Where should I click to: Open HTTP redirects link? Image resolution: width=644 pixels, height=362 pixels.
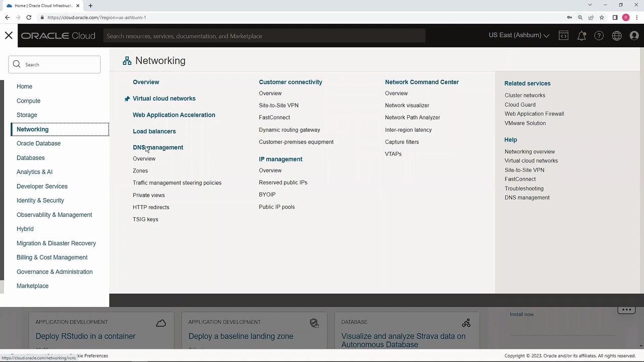151,207
